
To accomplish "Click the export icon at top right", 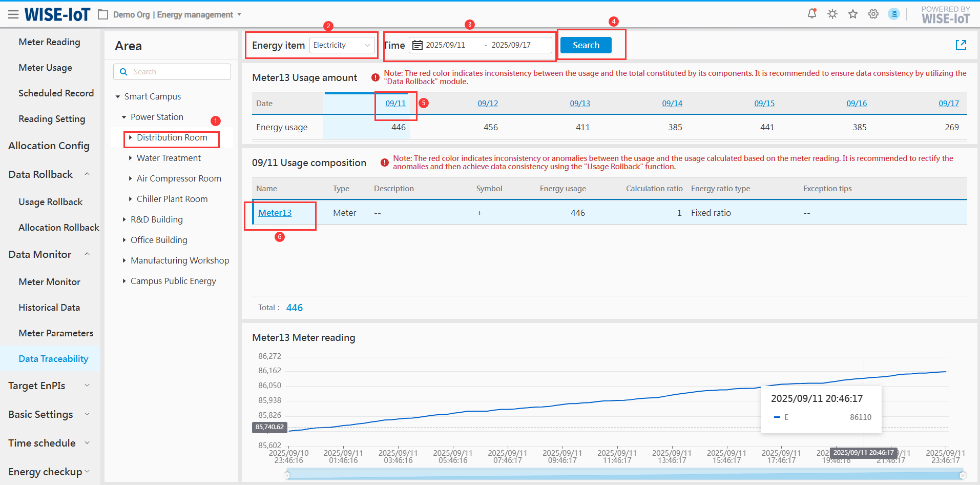I will coord(961,45).
